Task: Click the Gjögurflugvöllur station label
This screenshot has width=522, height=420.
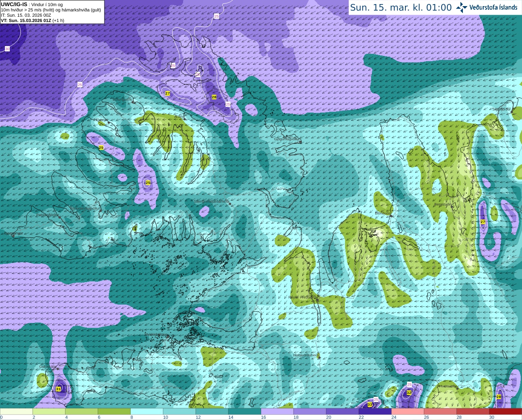Action: click(287, 139)
